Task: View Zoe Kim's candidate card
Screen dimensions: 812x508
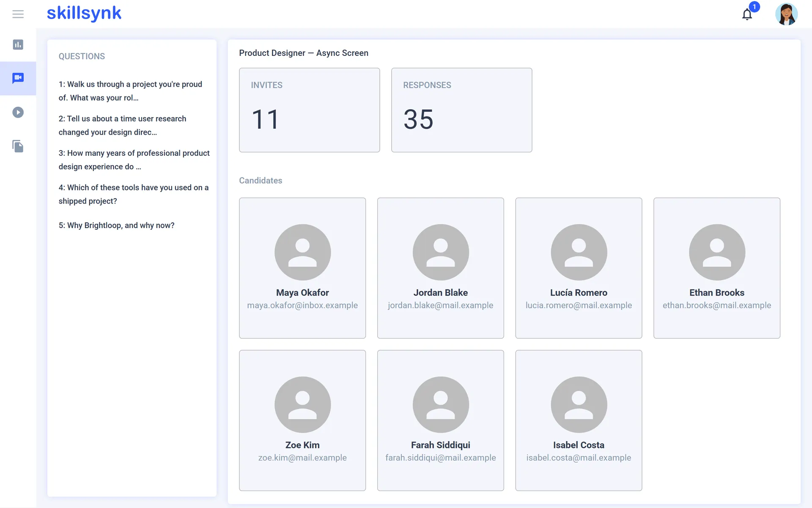Action: click(x=302, y=420)
